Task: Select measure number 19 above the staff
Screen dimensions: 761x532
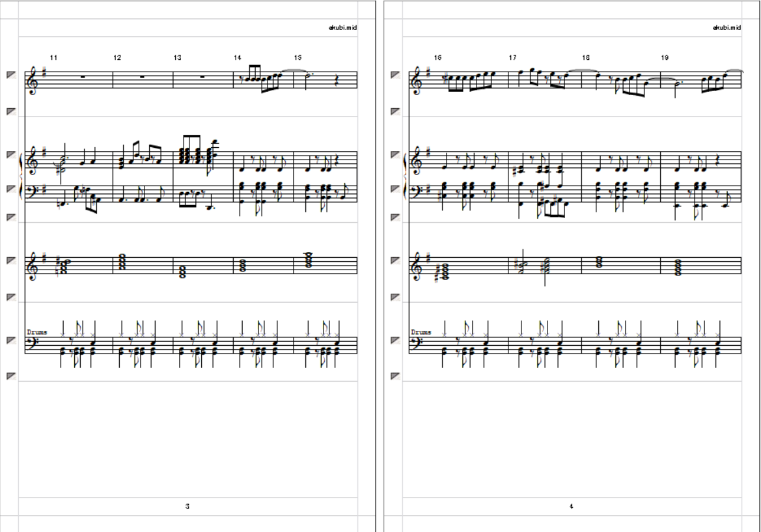Action: click(x=665, y=57)
